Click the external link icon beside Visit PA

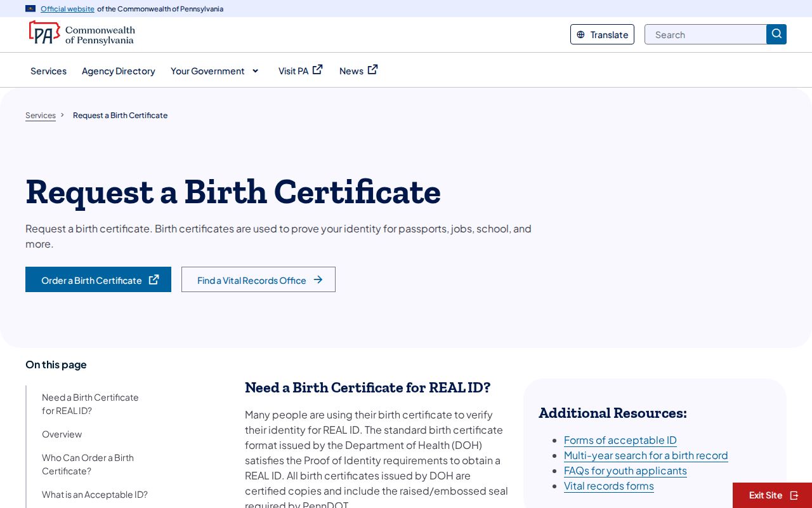[318, 70]
